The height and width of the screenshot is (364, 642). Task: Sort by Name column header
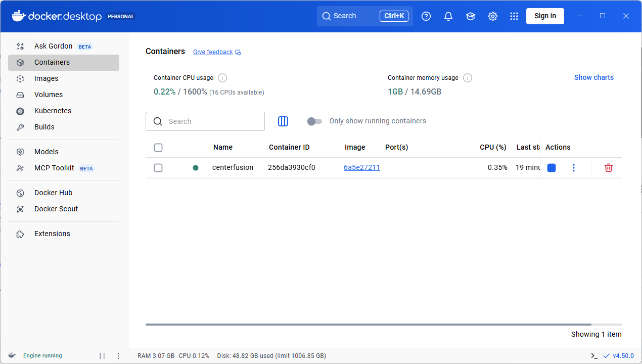point(223,148)
